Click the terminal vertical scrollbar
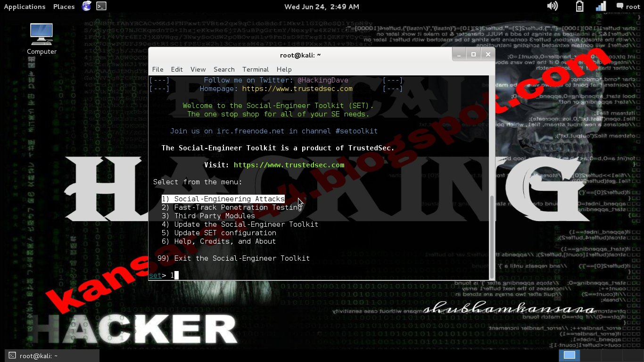The width and height of the screenshot is (644, 362). click(493, 237)
